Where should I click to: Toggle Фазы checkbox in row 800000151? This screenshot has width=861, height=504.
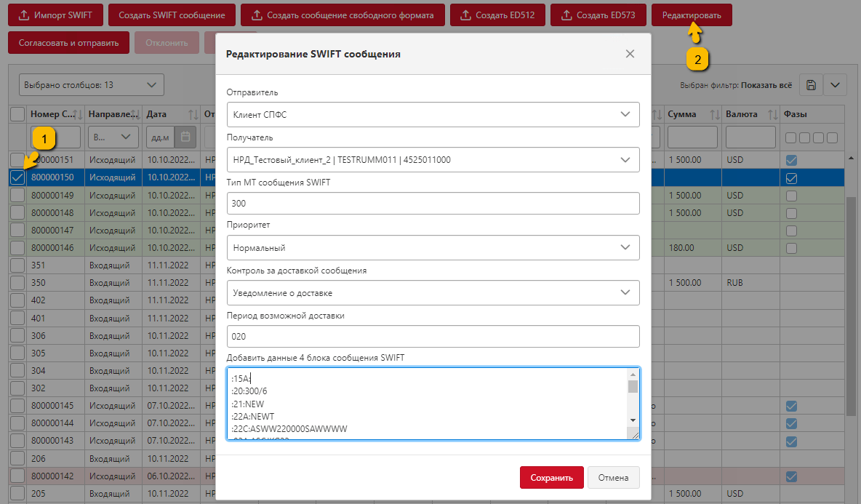(791, 160)
